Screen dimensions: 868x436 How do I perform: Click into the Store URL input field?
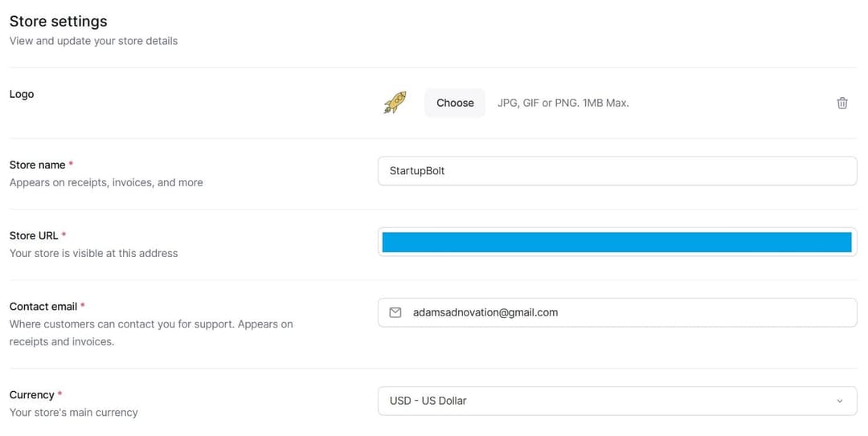617,242
